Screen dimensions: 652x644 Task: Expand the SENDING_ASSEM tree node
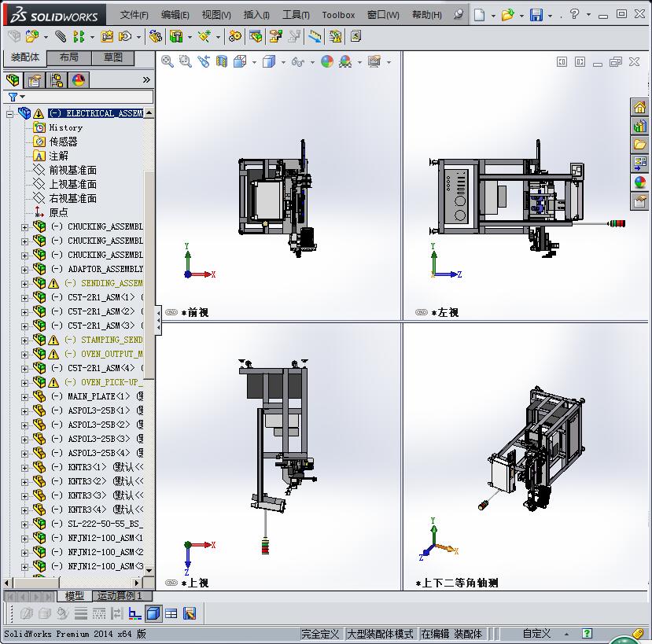(24, 284)
